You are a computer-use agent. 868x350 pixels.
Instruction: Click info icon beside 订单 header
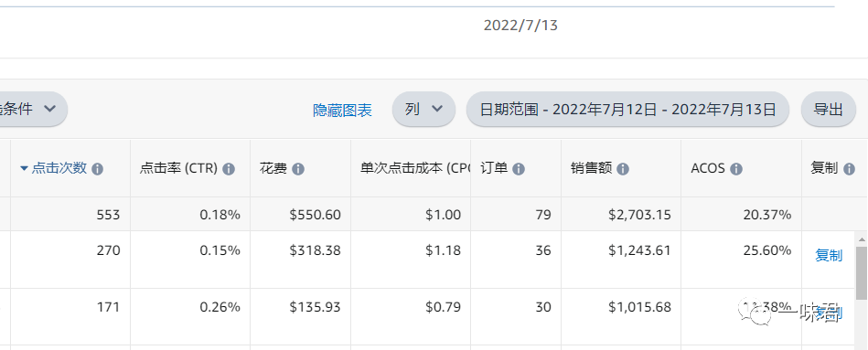[x=518, y=169]
